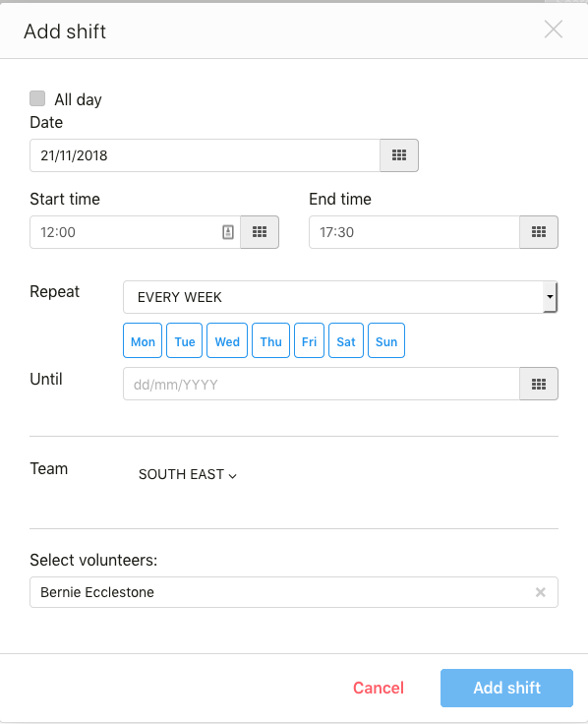
Task: Toggle the Sun repeat day
Action: [386, 340]
